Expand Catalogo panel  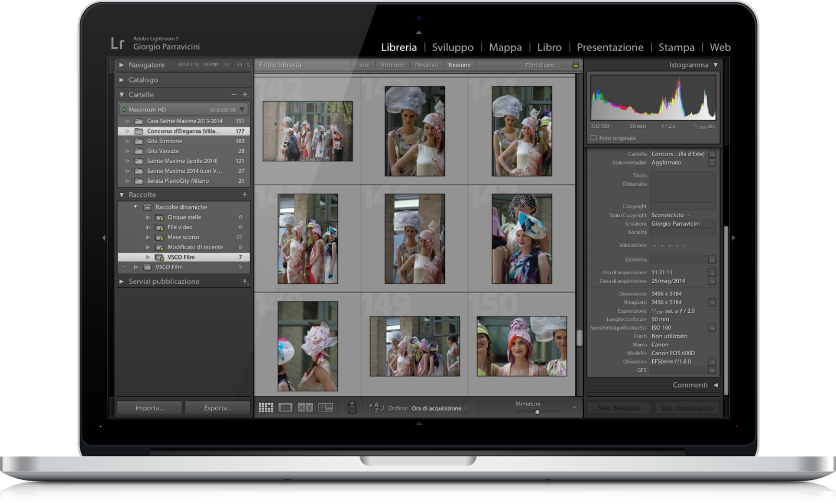click(121, 80)
